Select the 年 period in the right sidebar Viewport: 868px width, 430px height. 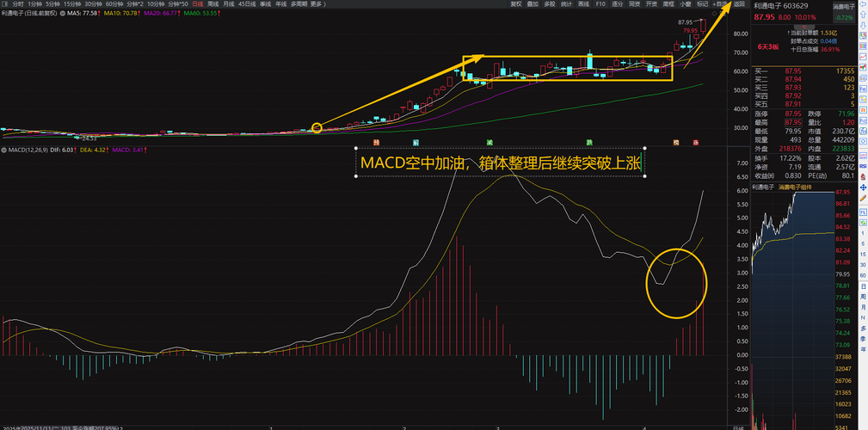point(863,348)
